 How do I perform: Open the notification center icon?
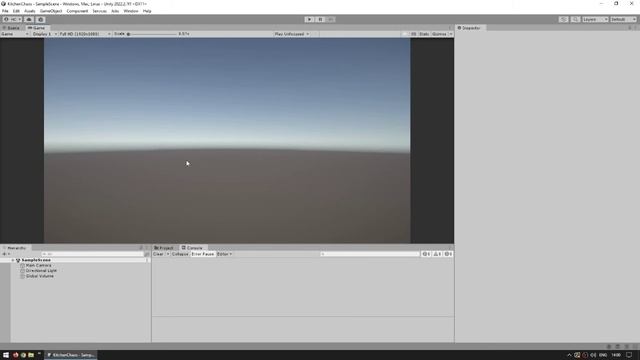tap(629, 355)
